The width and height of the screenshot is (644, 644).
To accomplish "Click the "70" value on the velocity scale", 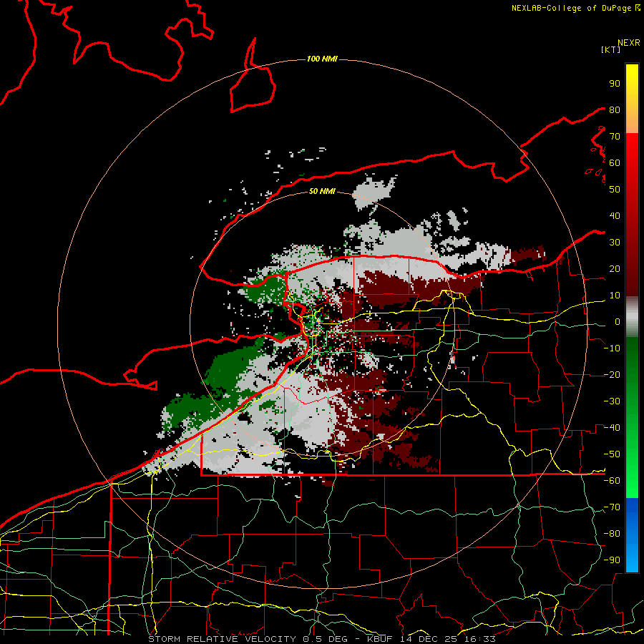I will 615,137.
